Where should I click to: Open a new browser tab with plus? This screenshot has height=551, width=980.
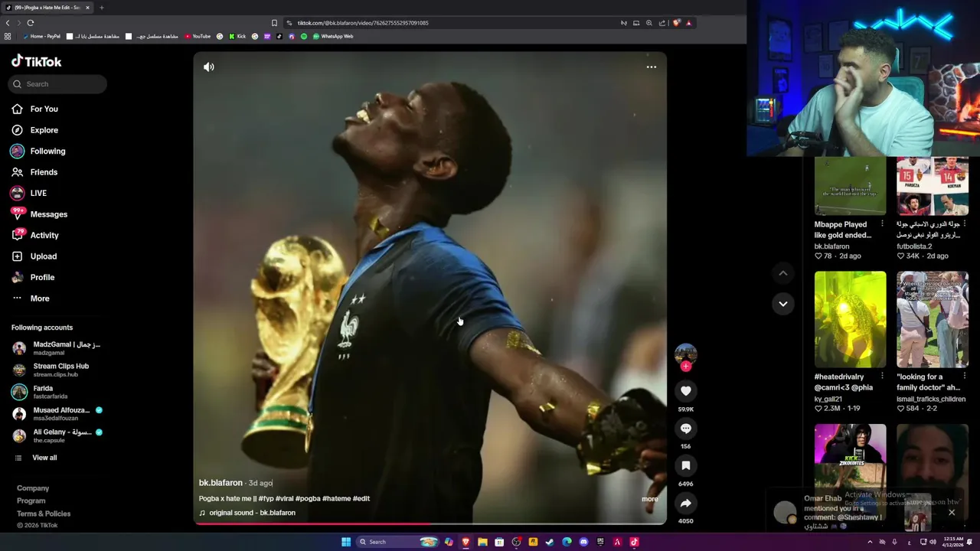pos(101,8)
